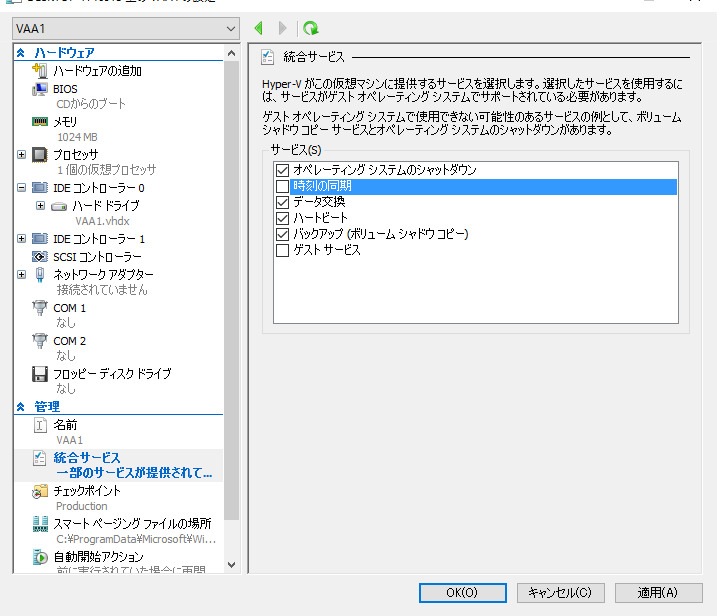Image resolution: width=717 pixels, height=616 pixels.
Task: Uncheck バックアップ (ボリューム シャドウ コピー) checkbox
Action: coord(283,234)
